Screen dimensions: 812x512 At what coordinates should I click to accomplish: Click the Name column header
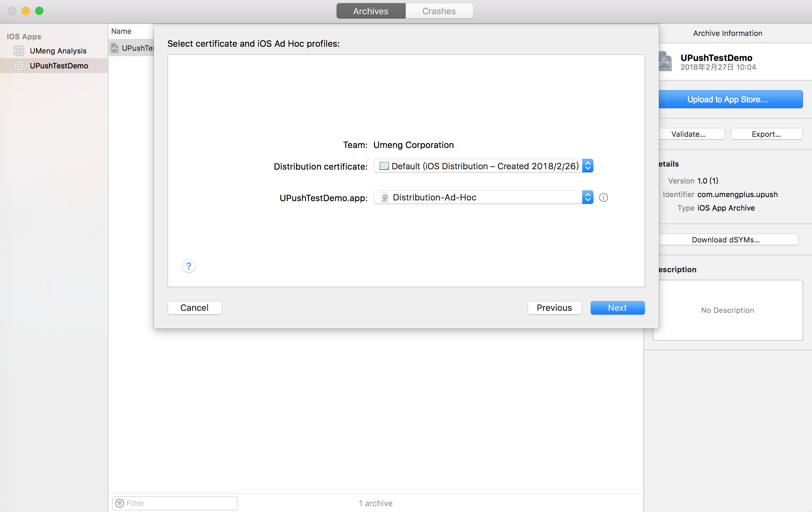(121, 31)
